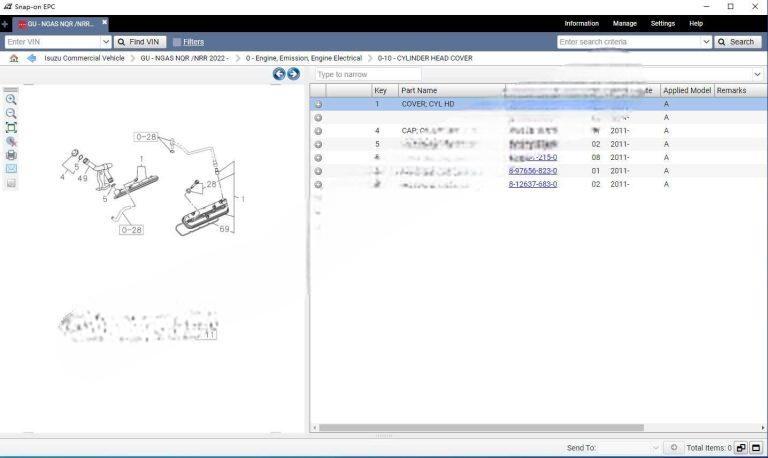Screen dimensions: 768x458
Task: Open the Information menu
Action: click(x=581, y=23)
